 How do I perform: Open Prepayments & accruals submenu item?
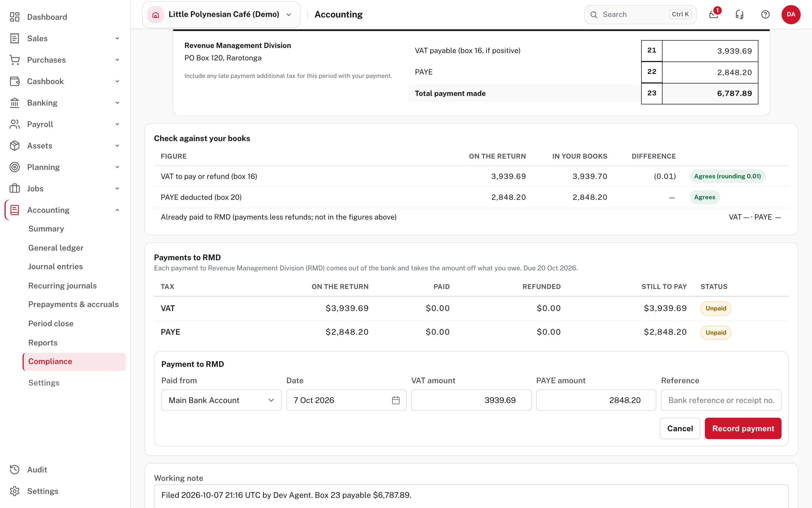[x=74, y=304]
